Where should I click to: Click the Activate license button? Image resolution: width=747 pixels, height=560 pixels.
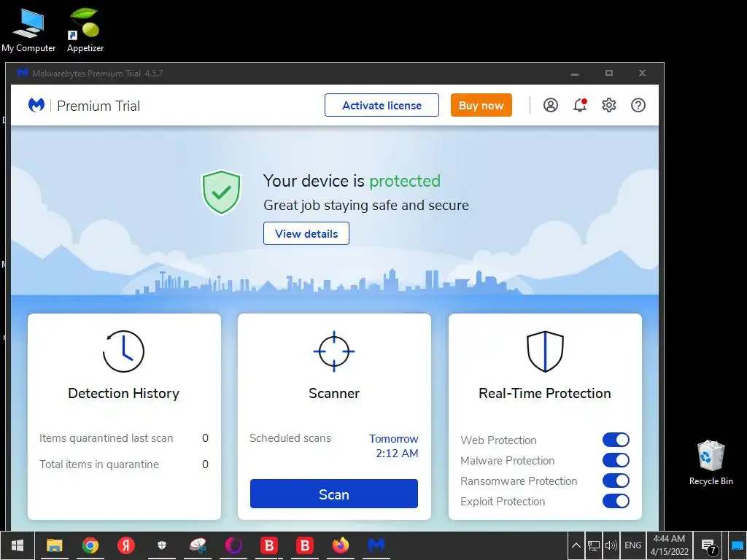pos(382,105)
